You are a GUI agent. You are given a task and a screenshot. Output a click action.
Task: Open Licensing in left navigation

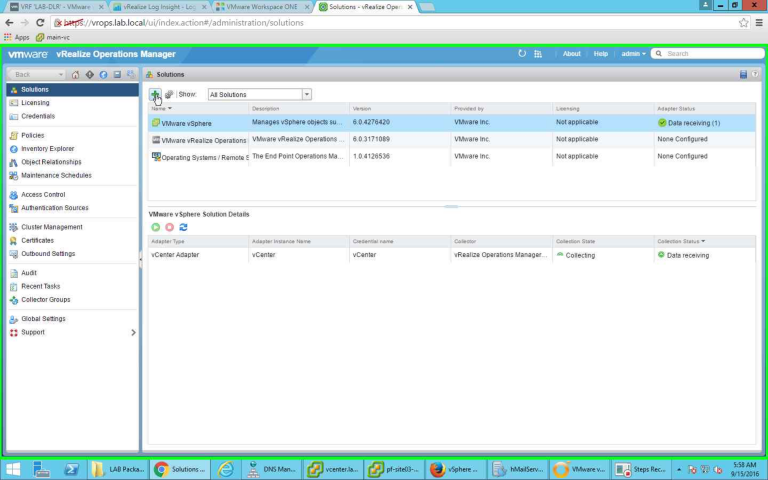35,103
